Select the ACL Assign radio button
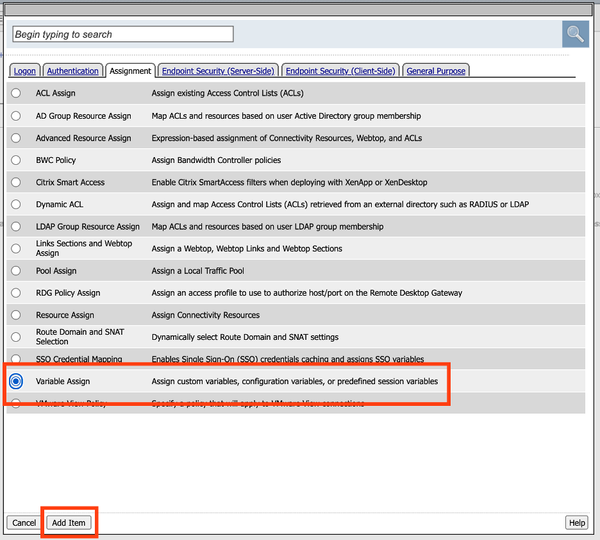 [x=16, y=93]
